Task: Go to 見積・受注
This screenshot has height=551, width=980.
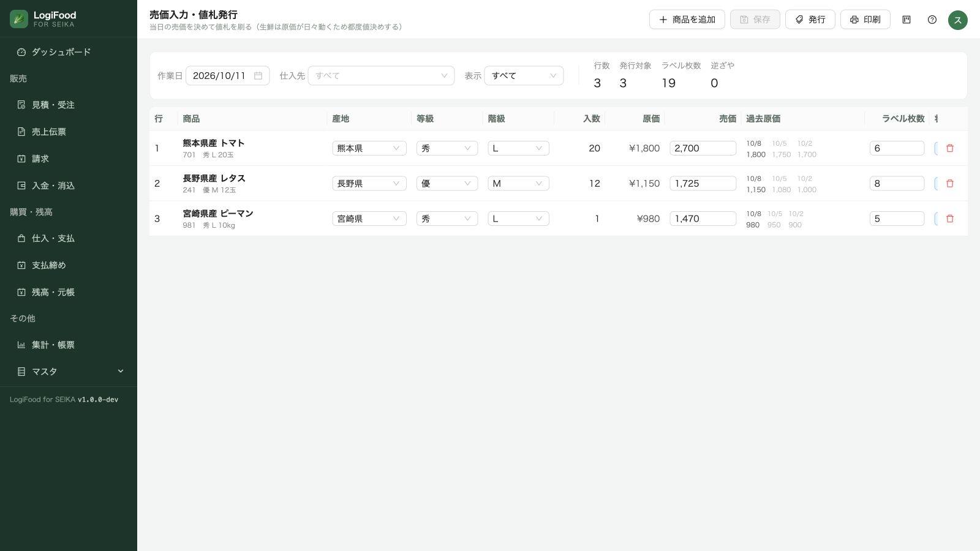Action: click(69, 105)
